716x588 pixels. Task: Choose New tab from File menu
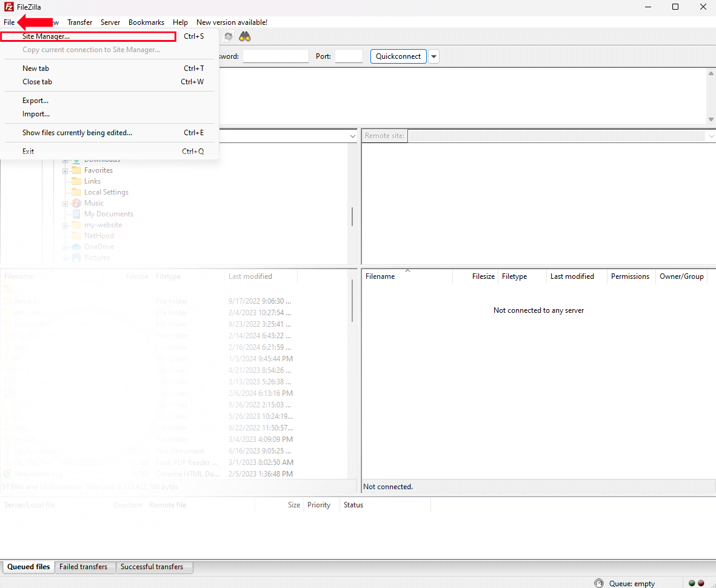[x=110, y=68]
